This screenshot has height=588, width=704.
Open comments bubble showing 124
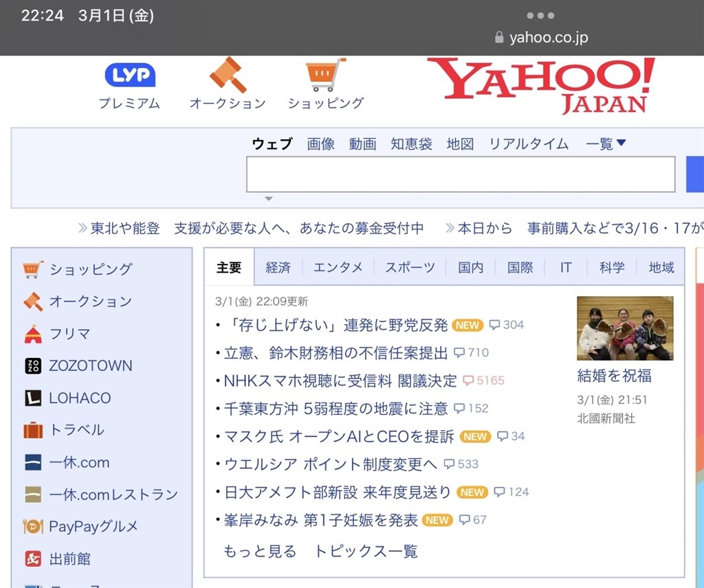coord(511,492)
